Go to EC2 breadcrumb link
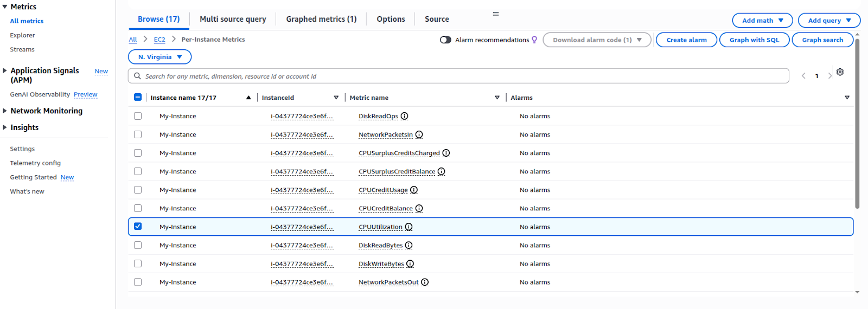The width and height of the screenshot is (868, 309). point(159,40)
